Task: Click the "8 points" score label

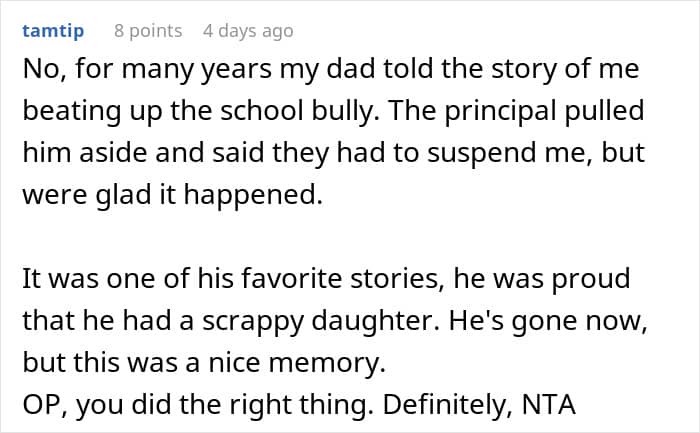Action: click(x=148, y=31)
